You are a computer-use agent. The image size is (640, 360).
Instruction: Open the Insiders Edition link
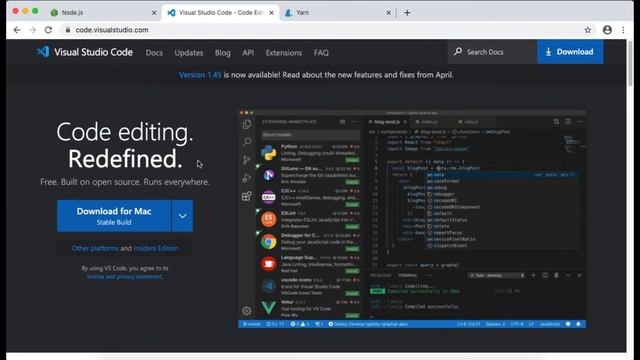click(156, 248)
